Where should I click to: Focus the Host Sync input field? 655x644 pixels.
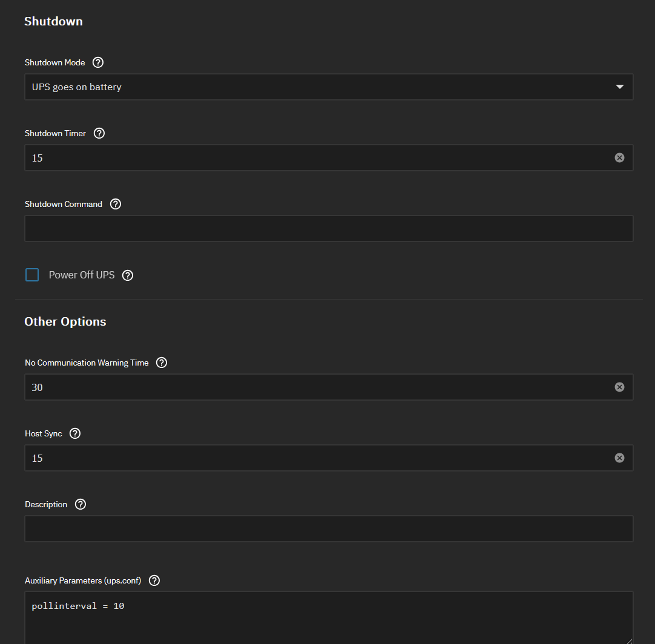[315, 458]
